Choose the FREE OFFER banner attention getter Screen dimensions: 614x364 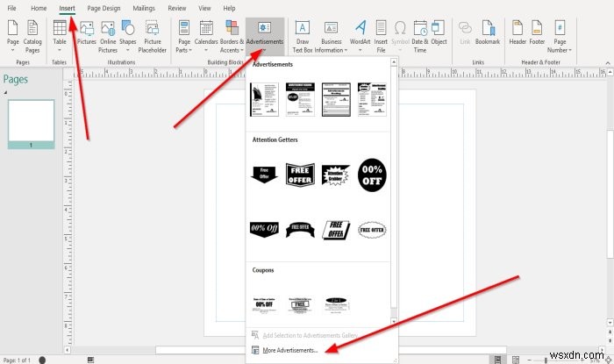click(x=300, y=175)
